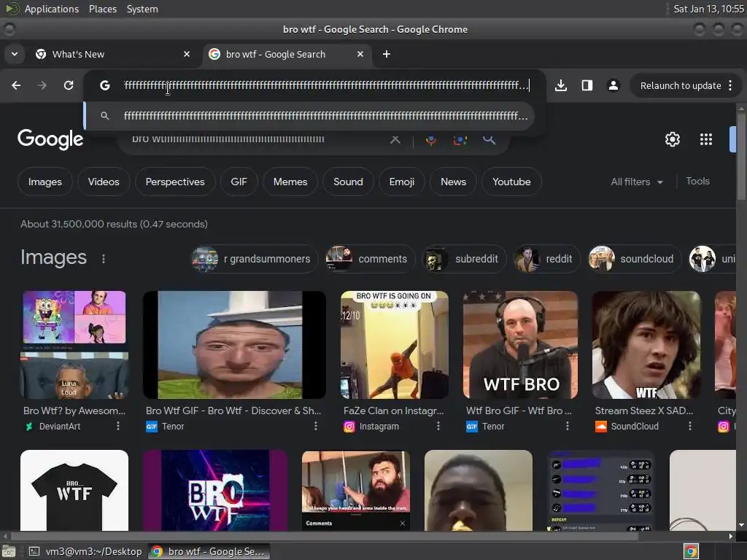Open the Chrome three-dot menu

tap(730, 85)
